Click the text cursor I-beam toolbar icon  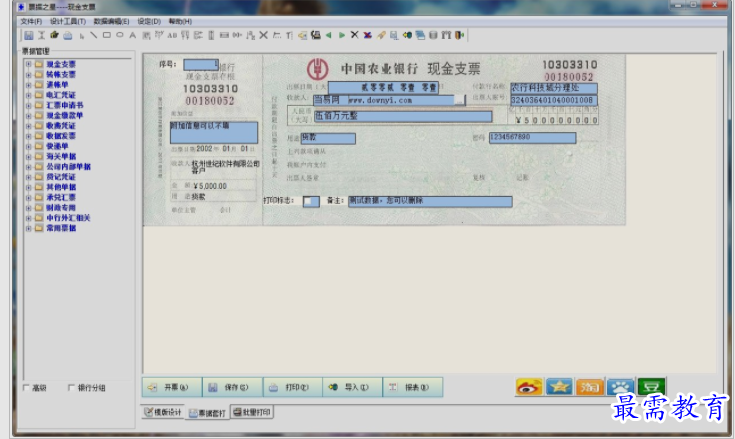pos(41,35)
